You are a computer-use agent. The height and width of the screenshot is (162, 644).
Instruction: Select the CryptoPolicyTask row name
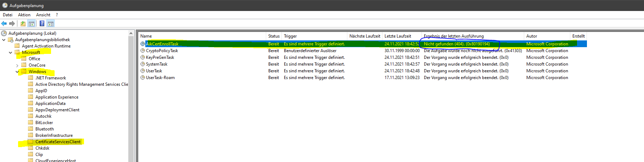[162, 51]
